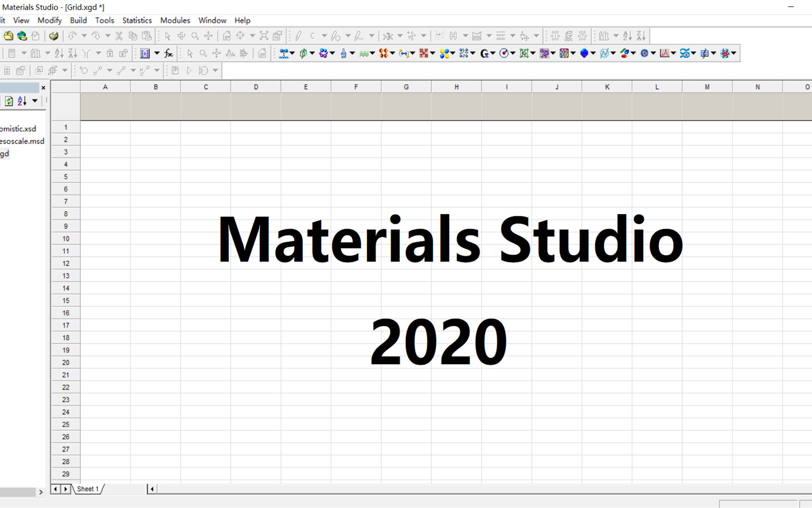812x508 pixels.
Task: Open the Window menu
Action: 212,20
